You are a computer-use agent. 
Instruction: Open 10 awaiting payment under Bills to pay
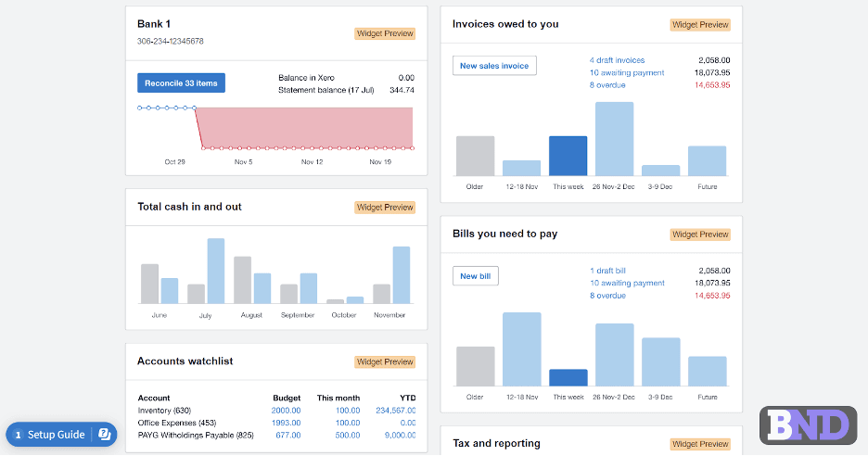627,283
